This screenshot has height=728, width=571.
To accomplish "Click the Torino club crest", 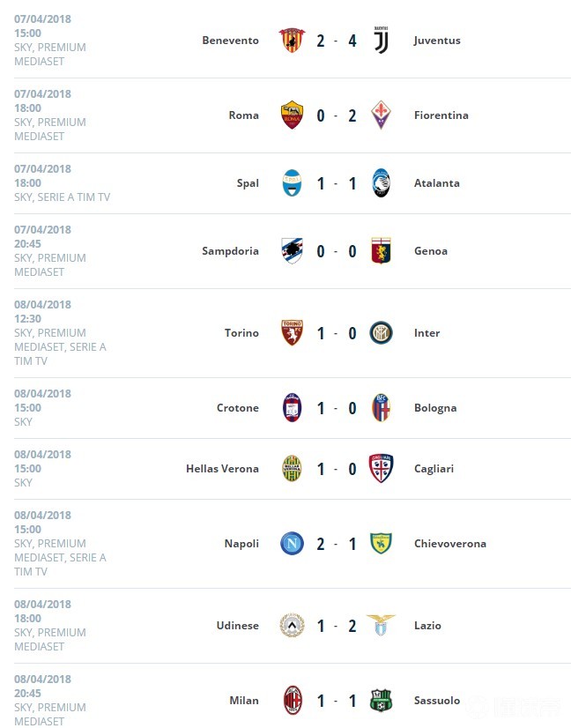I will tap(292, 333).
